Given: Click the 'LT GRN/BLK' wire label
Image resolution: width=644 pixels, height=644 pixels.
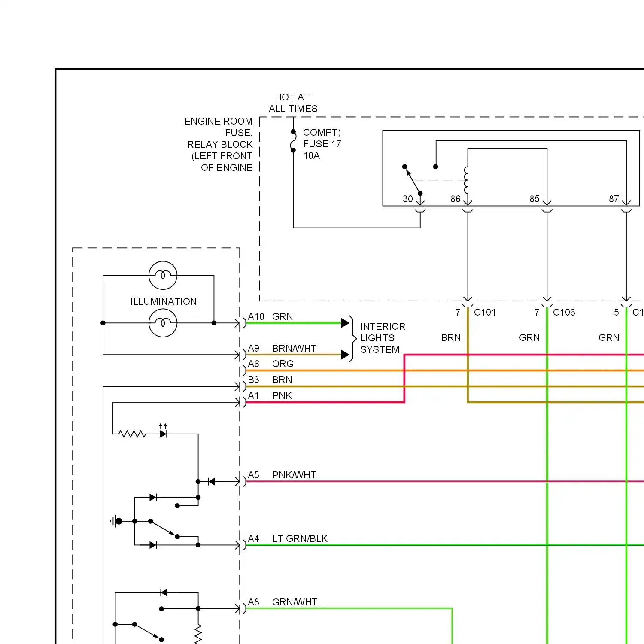Looking at the screenshot, I should 300,538.
